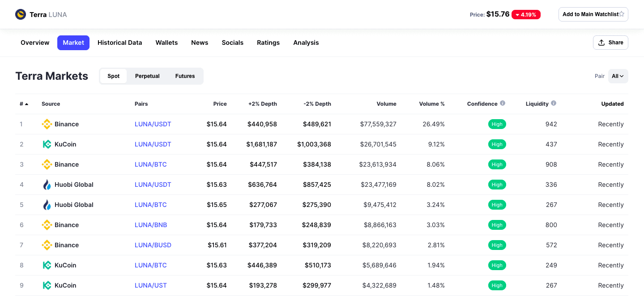Image resolution: width=644 pixels, height=297 pixels.
Task: Click the red 4.19% price change badge
Action: [x=526, y=14]
